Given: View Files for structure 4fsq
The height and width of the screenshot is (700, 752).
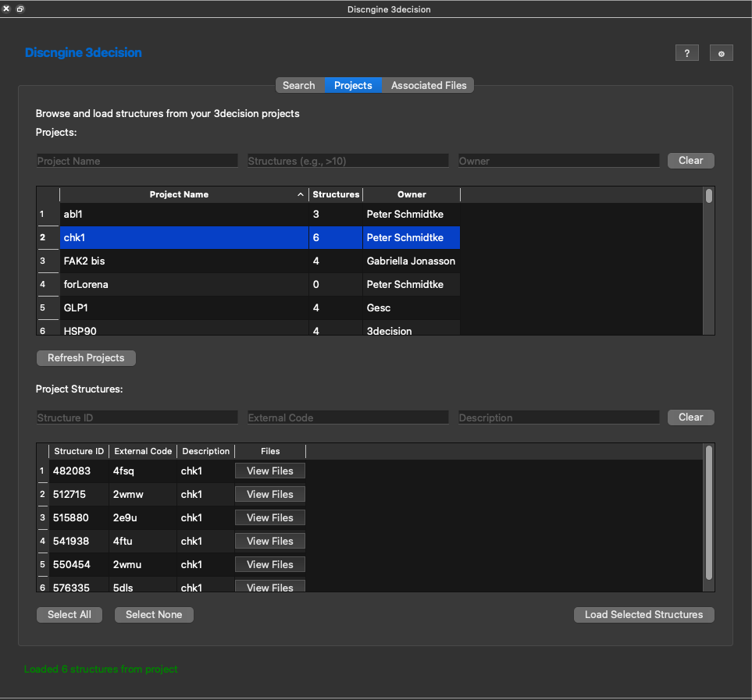Looking at the screenshot, I should [270, 471].
